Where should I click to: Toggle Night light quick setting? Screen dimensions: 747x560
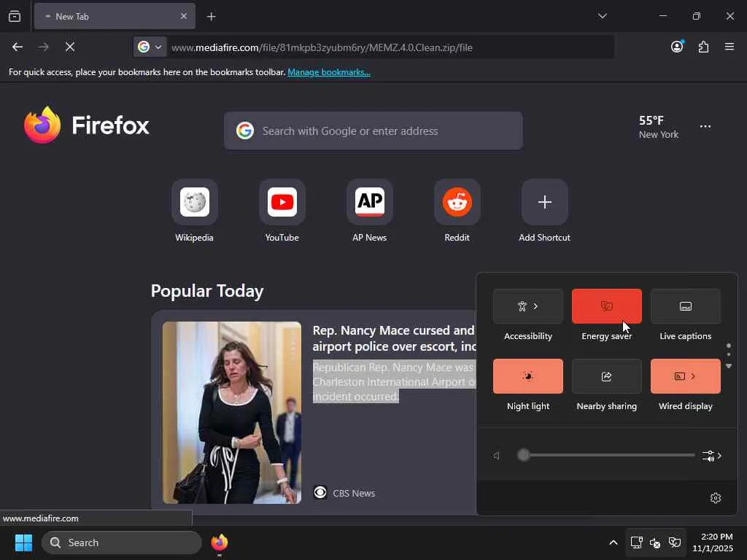click(x=528, y=376)
